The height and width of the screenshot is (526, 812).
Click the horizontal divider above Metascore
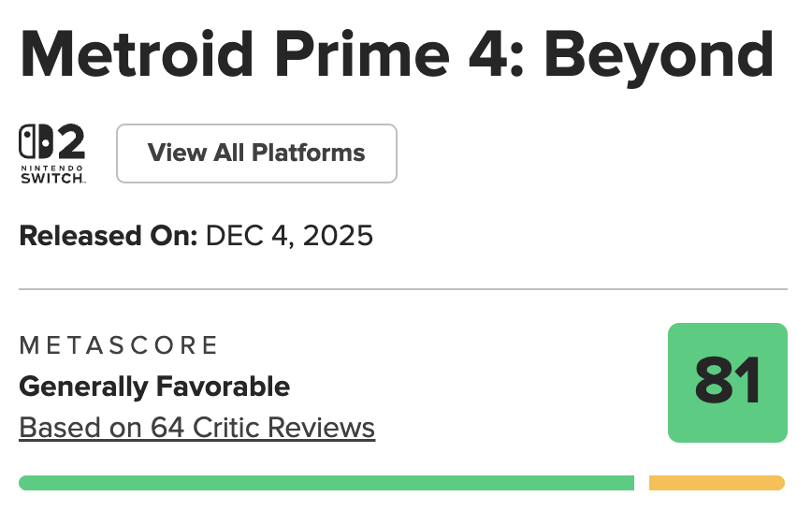(x=402, y=289)
